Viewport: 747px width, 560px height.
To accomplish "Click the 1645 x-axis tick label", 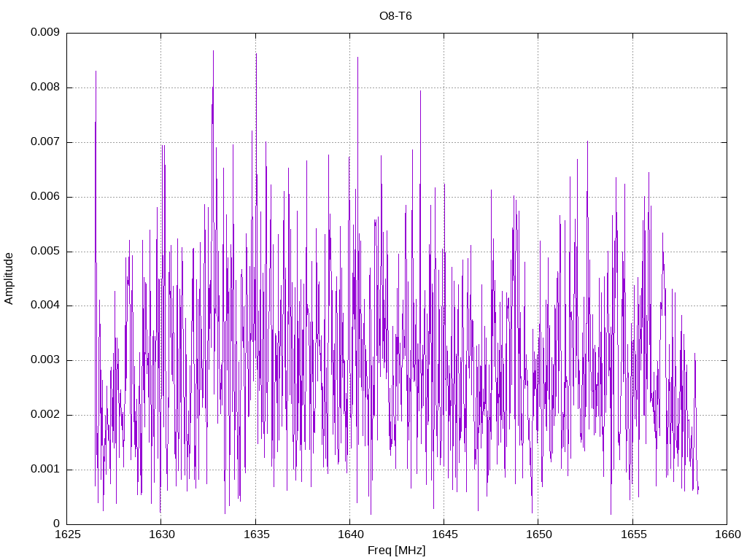I will coord(445,534).
